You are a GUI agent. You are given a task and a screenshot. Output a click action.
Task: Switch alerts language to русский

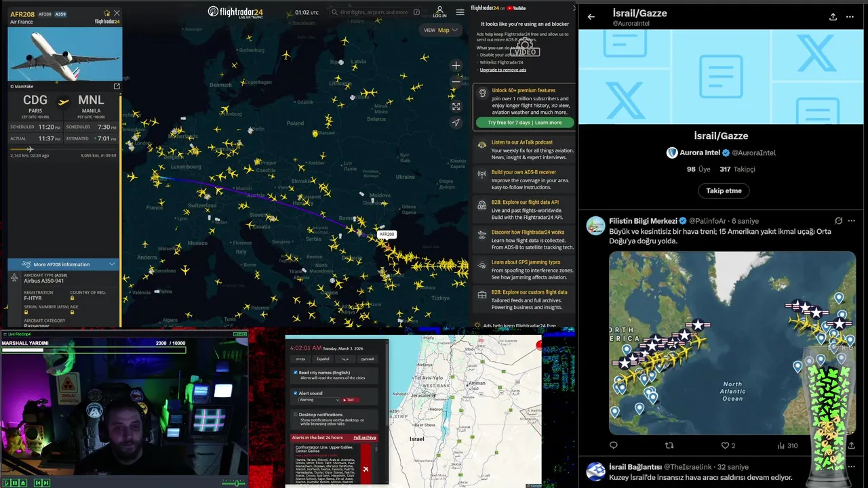[x=368, y=359]
